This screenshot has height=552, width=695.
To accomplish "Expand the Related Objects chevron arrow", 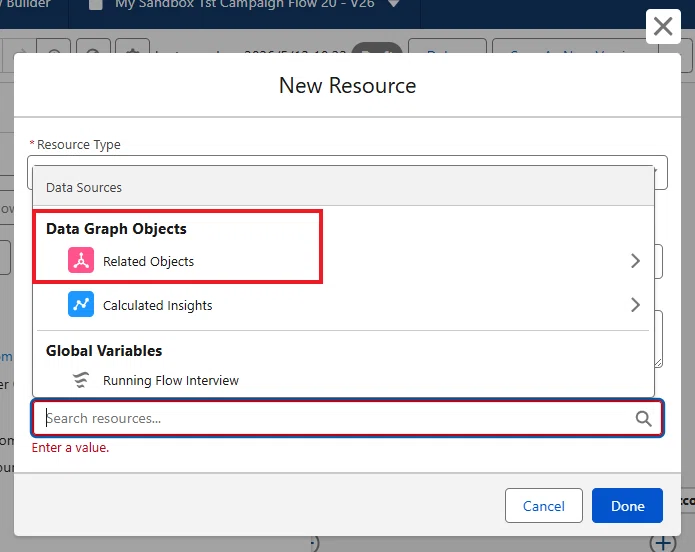I will click(x=635, y=261).
